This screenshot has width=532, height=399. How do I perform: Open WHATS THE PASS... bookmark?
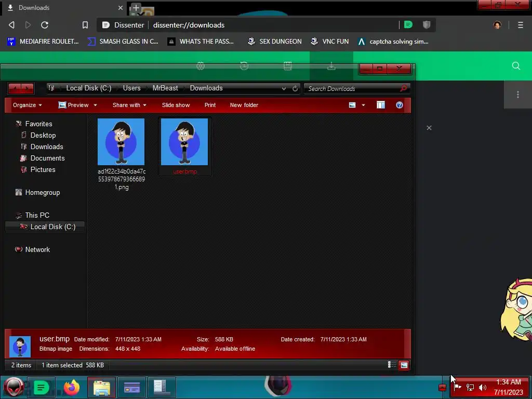(201, 42)
